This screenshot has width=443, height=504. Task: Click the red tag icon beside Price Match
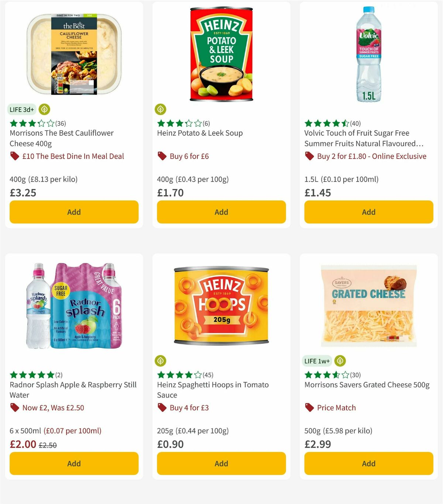[309, 408]
